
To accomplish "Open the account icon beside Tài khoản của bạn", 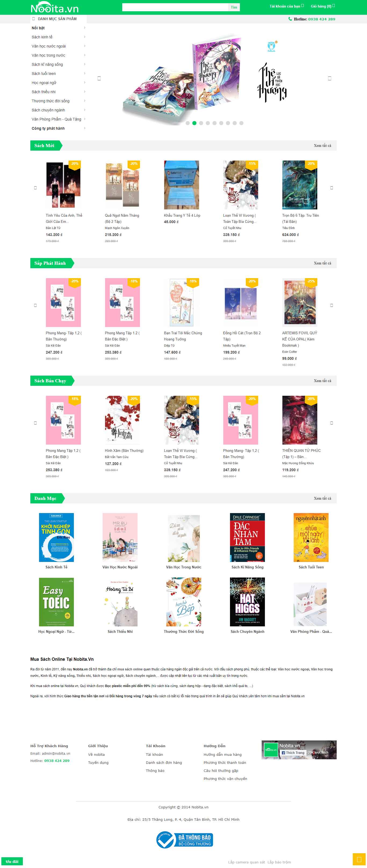I will (303, 5).
